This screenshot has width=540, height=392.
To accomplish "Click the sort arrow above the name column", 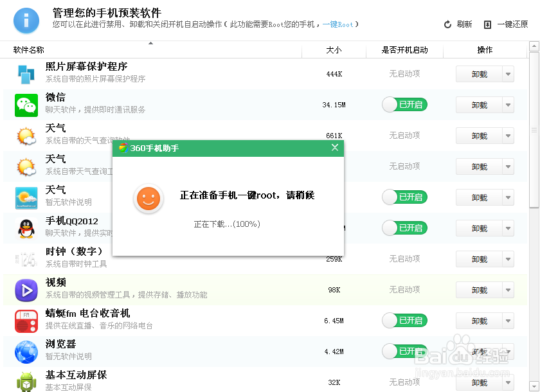I will pyautogui.click(x=150, y=43).
